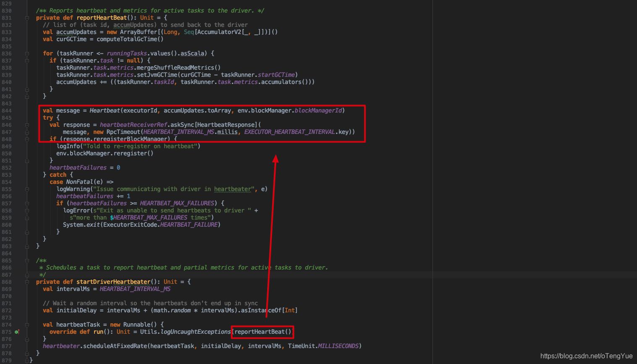Click logUncaughtExceptions on line 875

[196, 332]
